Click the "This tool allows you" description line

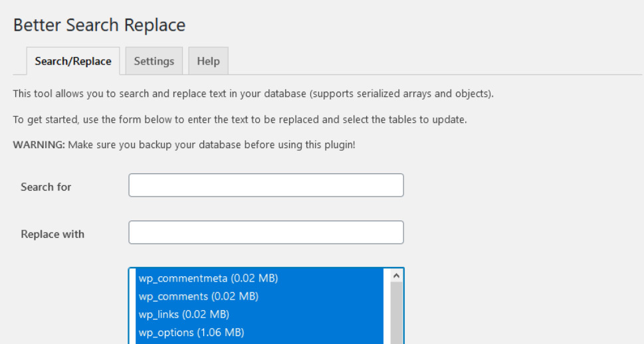tap(253, 94)
